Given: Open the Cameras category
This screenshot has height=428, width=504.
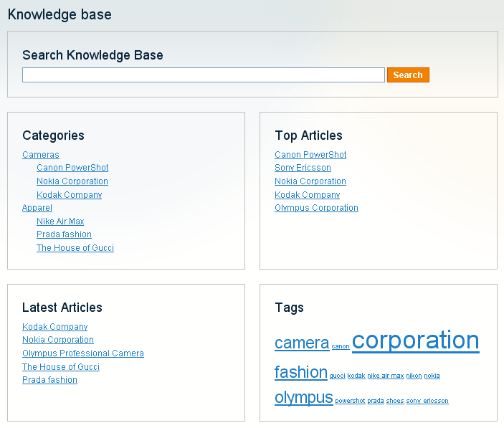Looking at the screenshot, I should [41, 155].
